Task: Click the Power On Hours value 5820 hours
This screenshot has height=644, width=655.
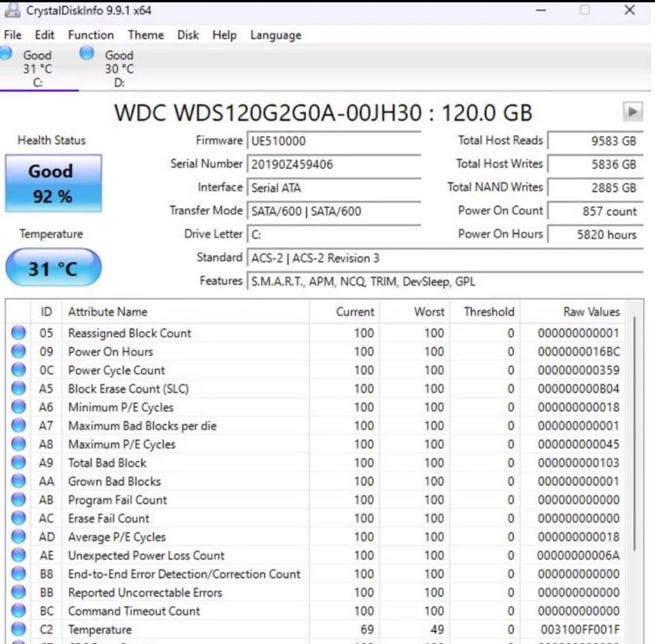Action: (595, 235)
